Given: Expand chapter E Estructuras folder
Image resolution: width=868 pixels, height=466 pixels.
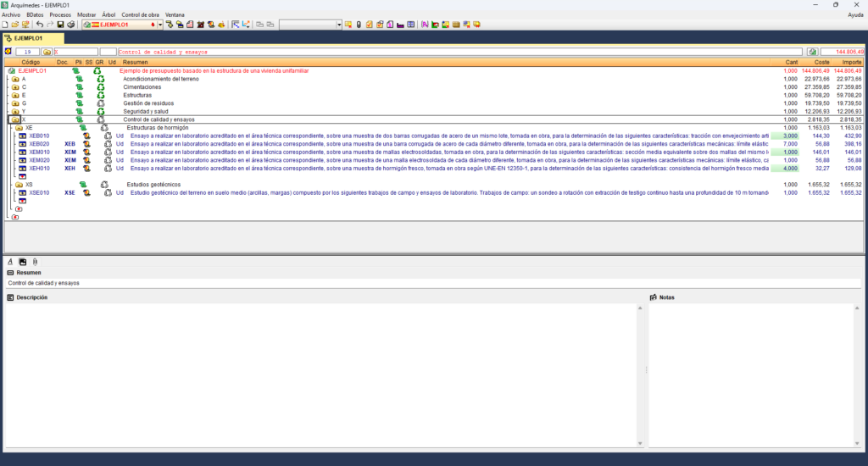Looking at the screenshot, I should pos(15,95).
